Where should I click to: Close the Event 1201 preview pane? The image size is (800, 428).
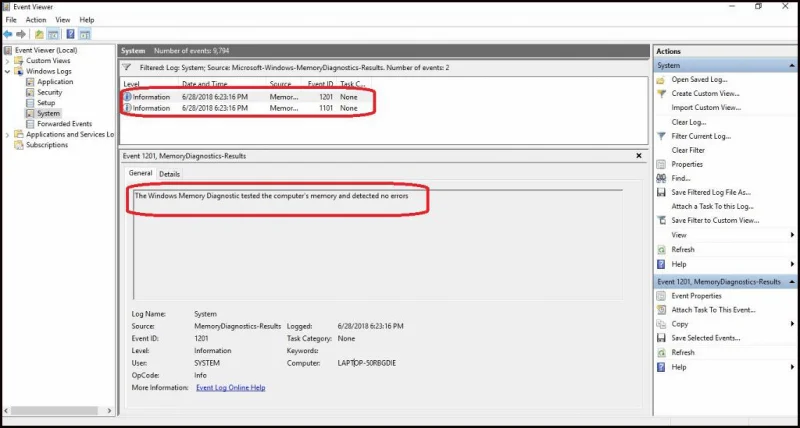(639, 156)
